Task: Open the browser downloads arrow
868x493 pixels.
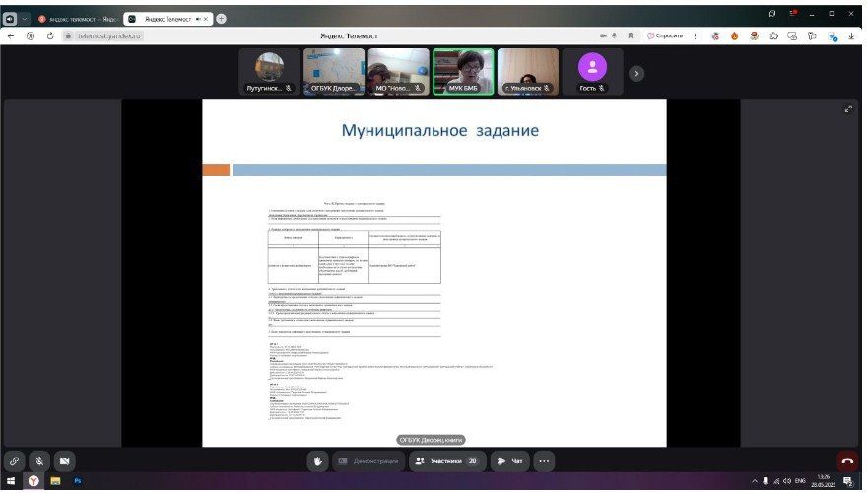Action: click(x=851, y=36)
